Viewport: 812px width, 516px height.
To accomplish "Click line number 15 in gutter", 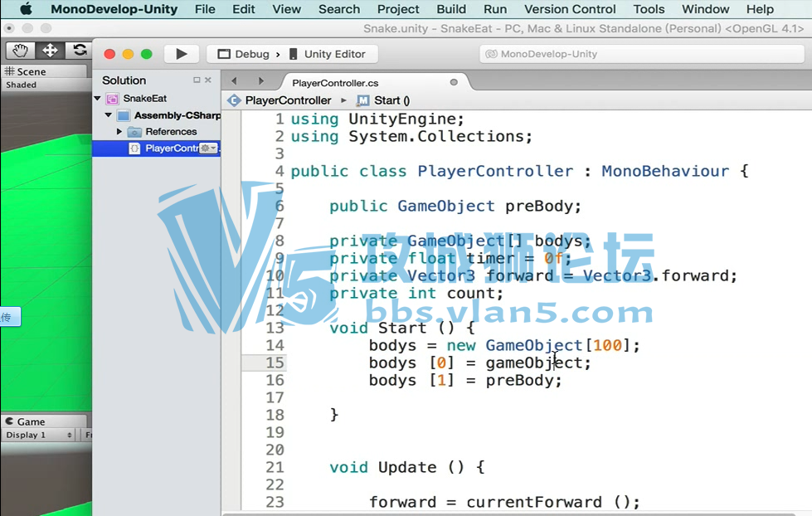I will pyautogui.click(x=275, y=363).
